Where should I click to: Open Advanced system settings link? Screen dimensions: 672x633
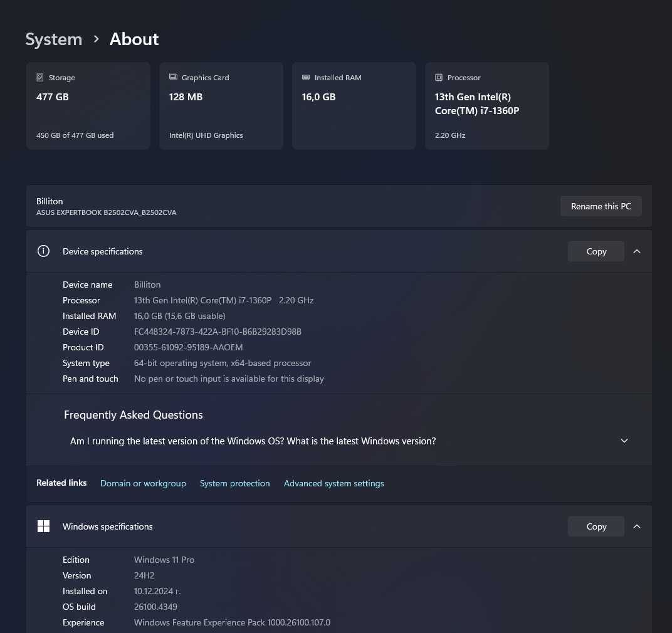[334, 483]
